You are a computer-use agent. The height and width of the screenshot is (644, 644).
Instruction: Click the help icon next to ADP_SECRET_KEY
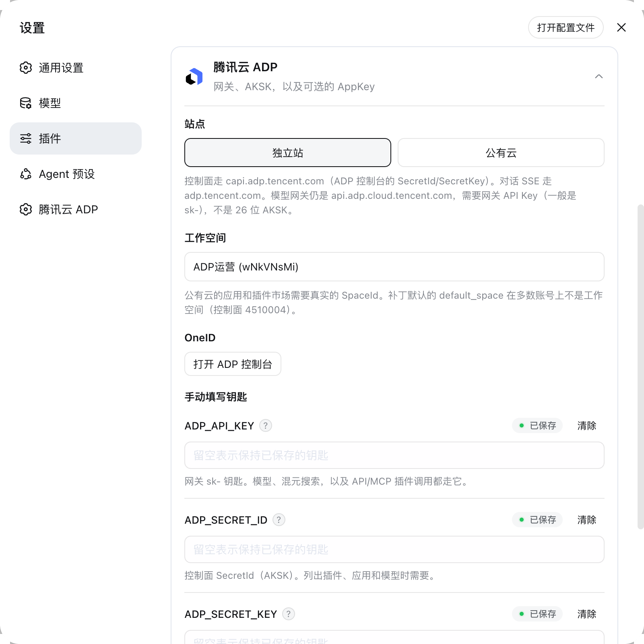tap(289, 614)
